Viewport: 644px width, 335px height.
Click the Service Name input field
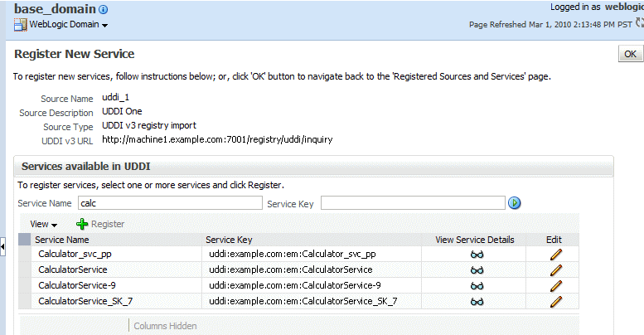point(171,202)
